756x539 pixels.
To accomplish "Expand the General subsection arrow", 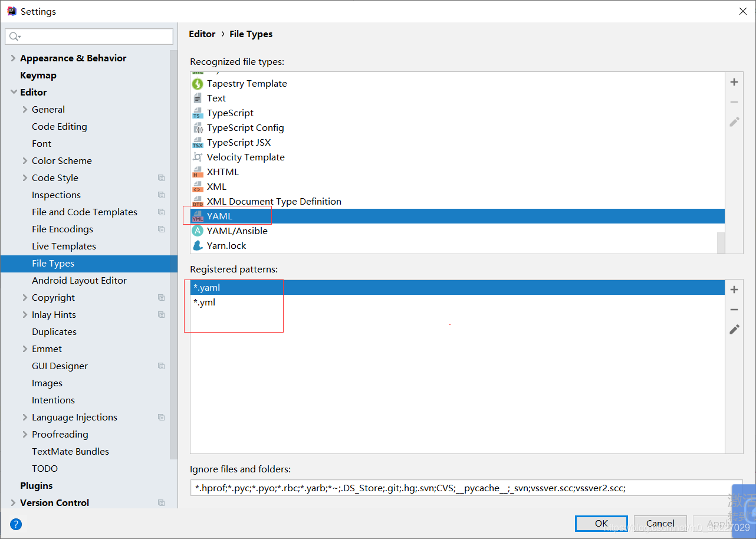I will pos(25,109).
